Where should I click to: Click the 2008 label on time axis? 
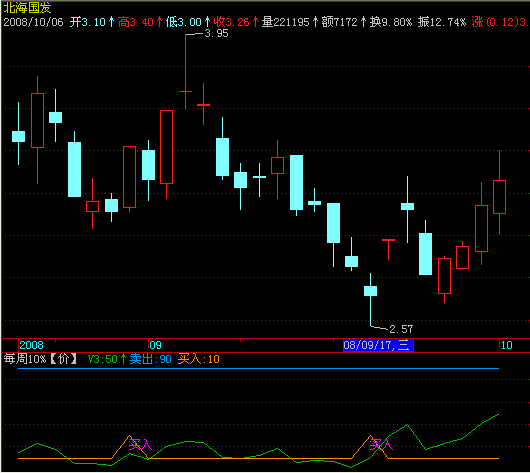click(x=31, y=345)
